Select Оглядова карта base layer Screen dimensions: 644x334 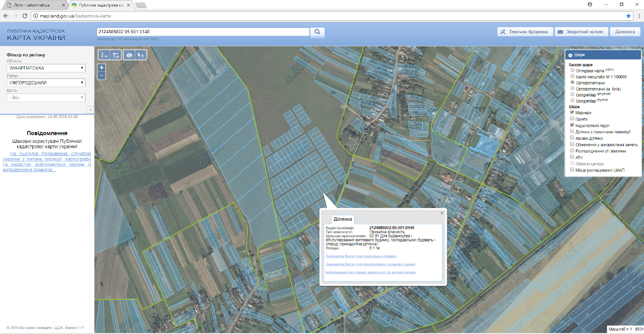pos(573,70)
